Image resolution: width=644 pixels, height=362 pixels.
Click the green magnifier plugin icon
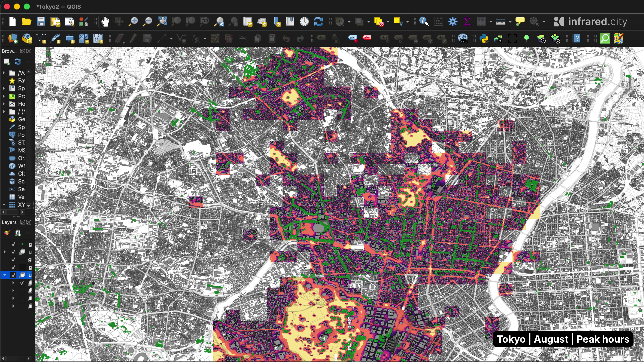(x=605, y=39)
